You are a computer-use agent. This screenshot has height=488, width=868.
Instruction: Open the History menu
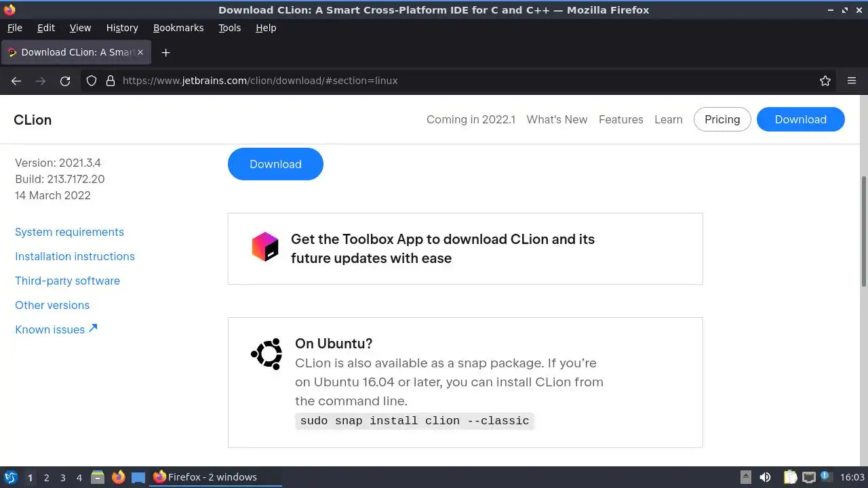tap(122, 28)
